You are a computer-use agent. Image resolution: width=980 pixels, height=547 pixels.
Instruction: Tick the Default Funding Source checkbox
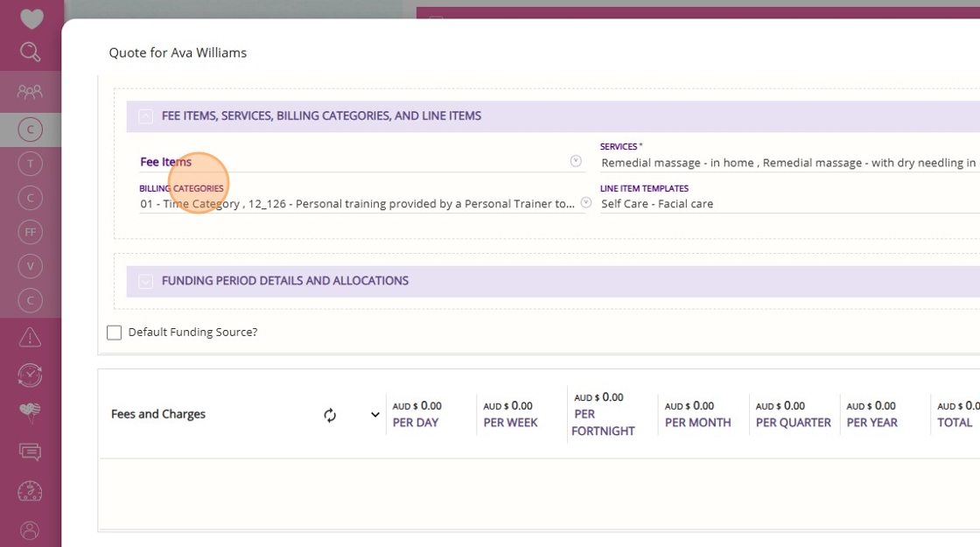(115, 333)
